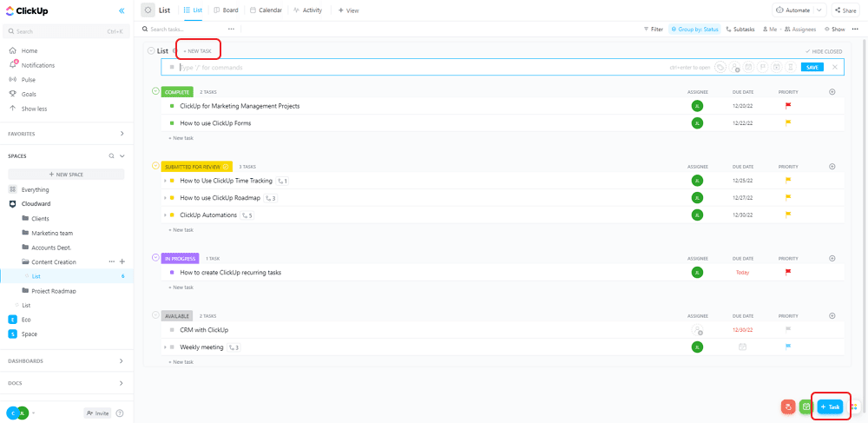The image size is (868, 423).
Task: Collapse the In Progress group
Action: pyautogui.click(x=155, y=257)
